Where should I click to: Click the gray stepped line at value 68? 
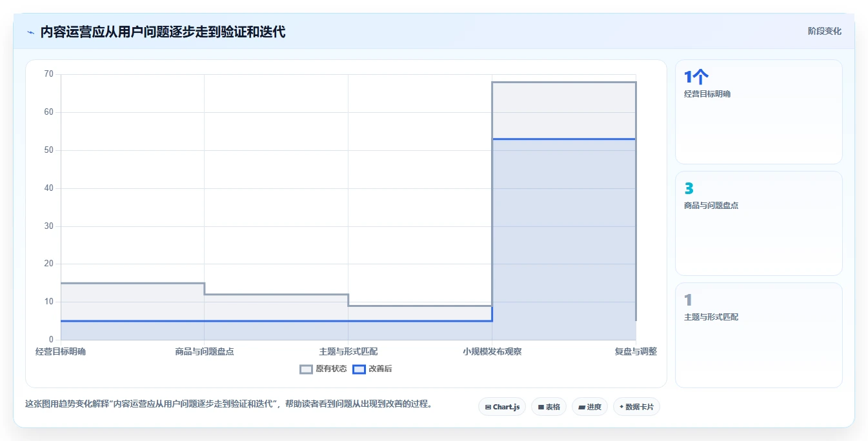click(x=564, y=82)
